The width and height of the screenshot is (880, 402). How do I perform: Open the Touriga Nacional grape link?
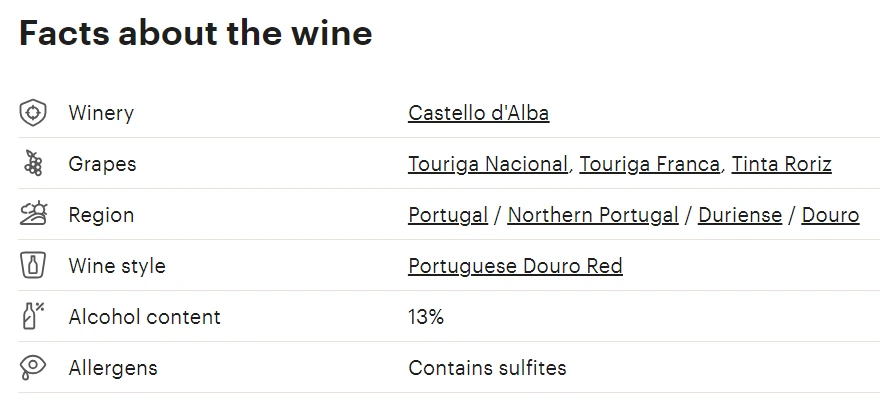point(488,165)
